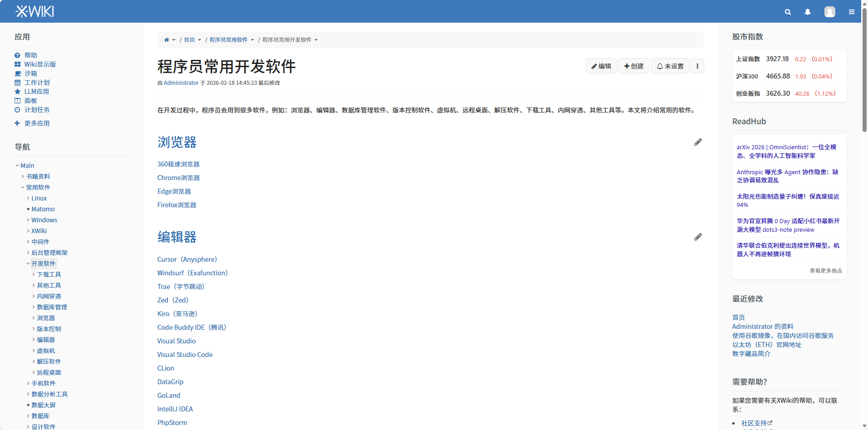The height and width of the screenshot is (430, 868).
Task: Open the Firefox浏览器 link
Action: (177, 205)
